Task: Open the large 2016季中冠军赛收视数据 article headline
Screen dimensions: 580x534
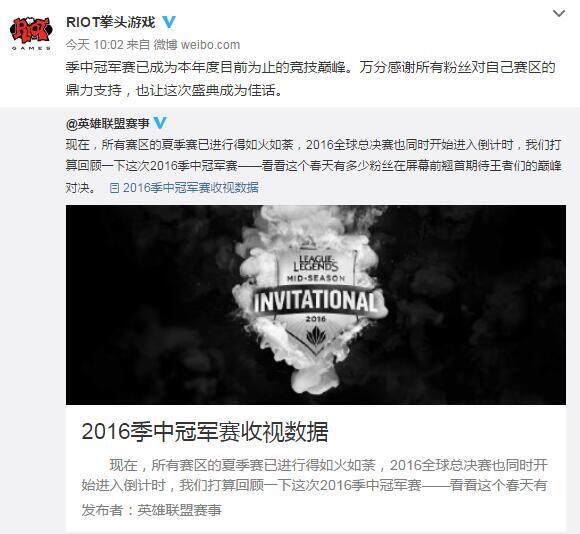Action: coord(205,431)
